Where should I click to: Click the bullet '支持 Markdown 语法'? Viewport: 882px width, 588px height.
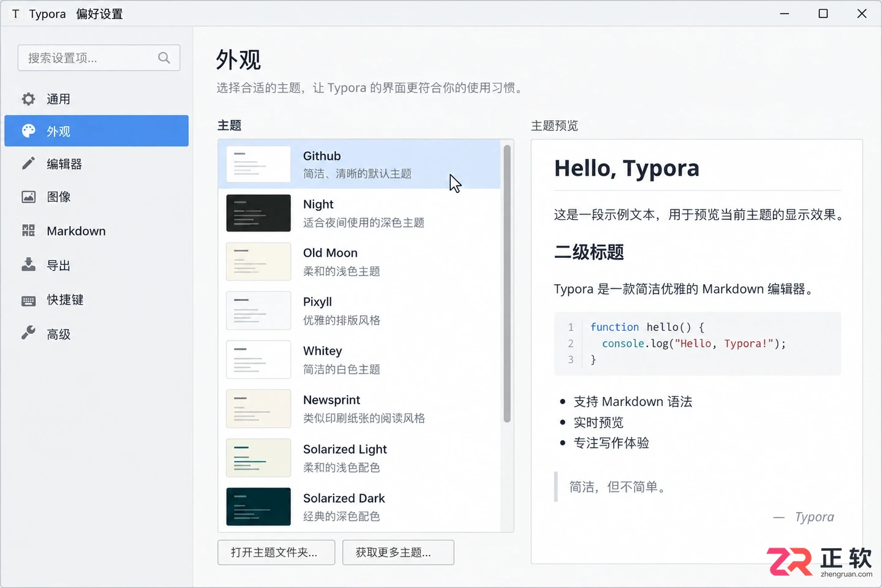[633, 402]
